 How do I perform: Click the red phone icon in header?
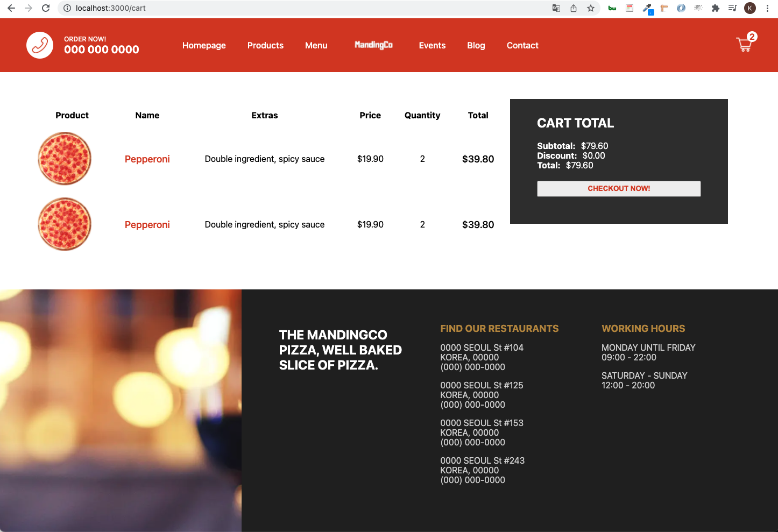(x=40, y=45)
